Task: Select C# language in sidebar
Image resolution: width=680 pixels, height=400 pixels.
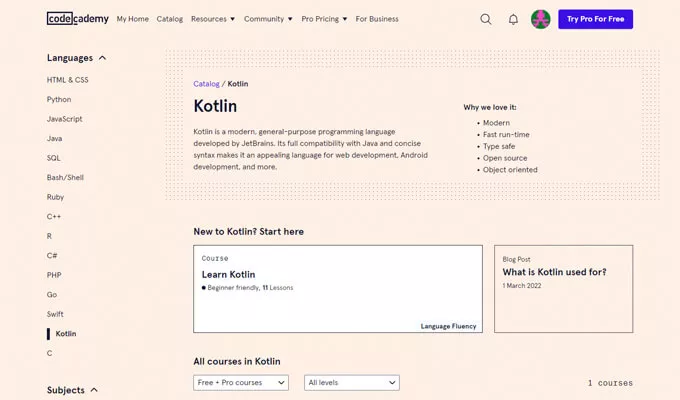Action: (52, 256)
